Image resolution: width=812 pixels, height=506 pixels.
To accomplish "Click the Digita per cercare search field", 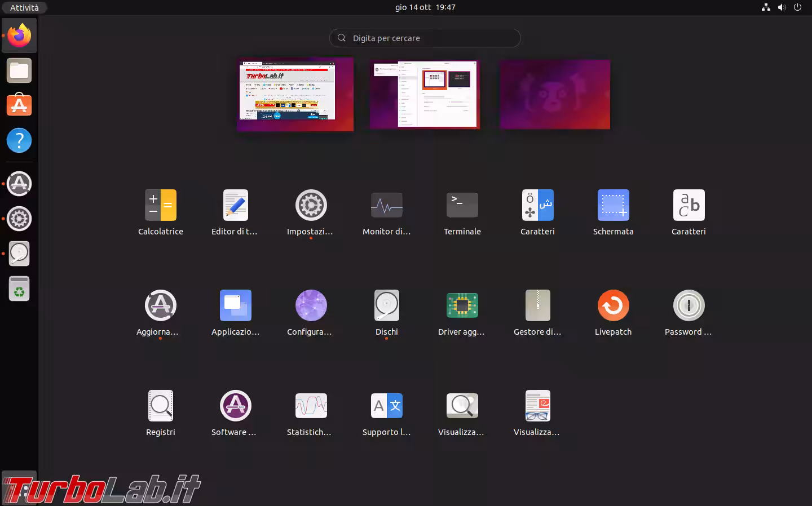I will [425, 38].
